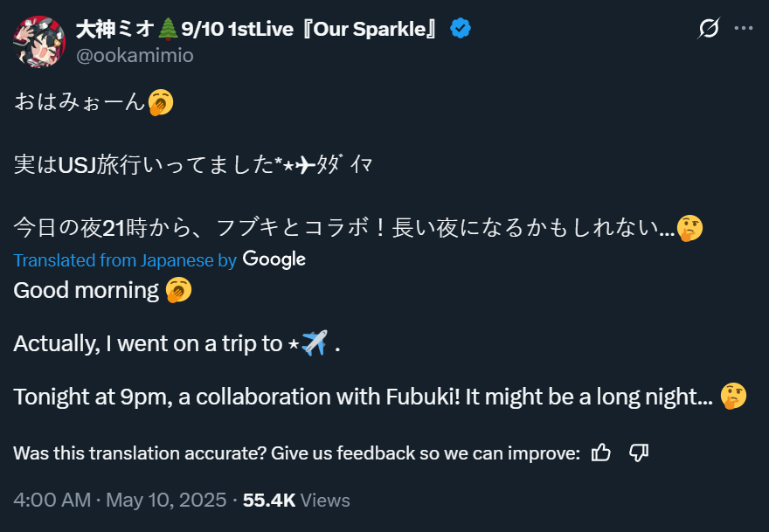This screenshot has width=769, height=532.
Task: Click thumbs up for translation feedback
Action: [x=601, y=453]
